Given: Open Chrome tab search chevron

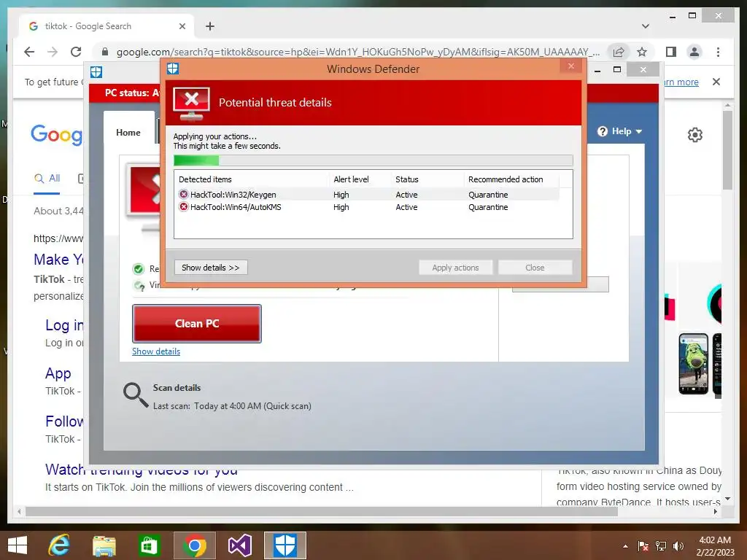Looking at the screenshot, I should [x=646, y=26].
